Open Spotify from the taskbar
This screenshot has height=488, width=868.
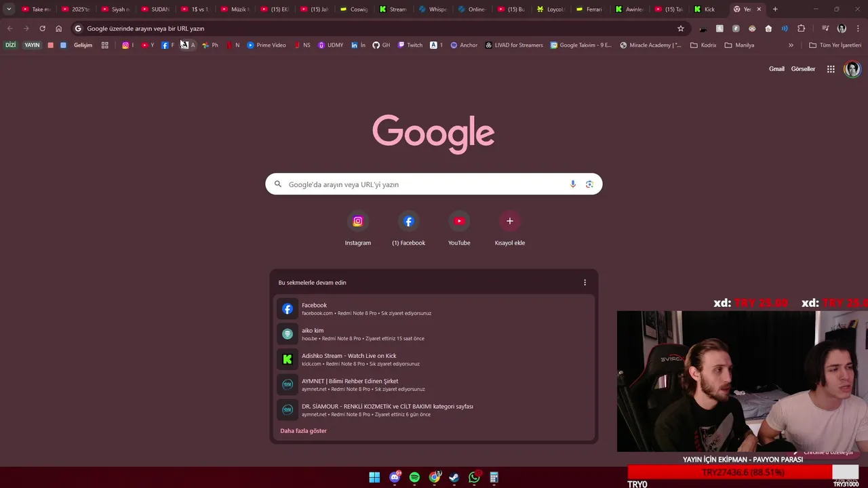click(x=414, y=478)
